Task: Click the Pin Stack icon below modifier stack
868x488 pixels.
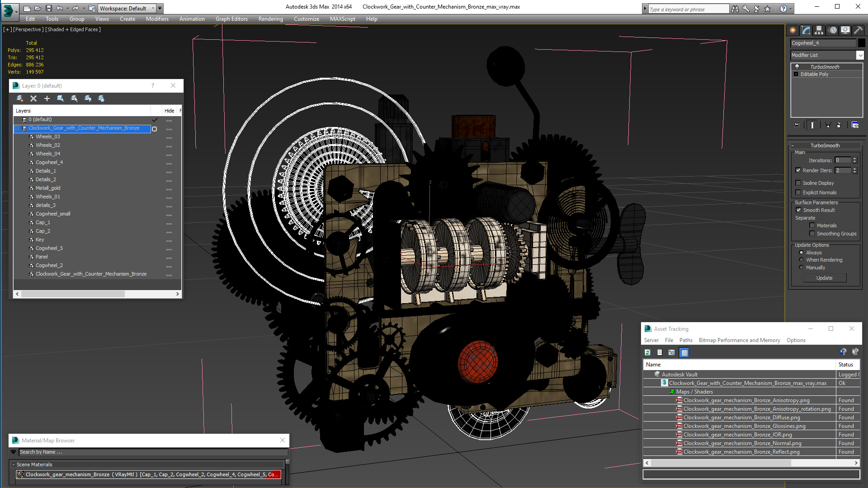Action: tap(797, 125)
